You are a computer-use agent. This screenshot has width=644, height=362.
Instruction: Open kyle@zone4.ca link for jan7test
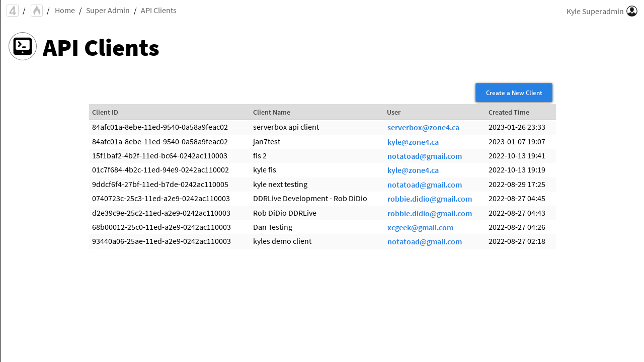[x=413, y=142]
